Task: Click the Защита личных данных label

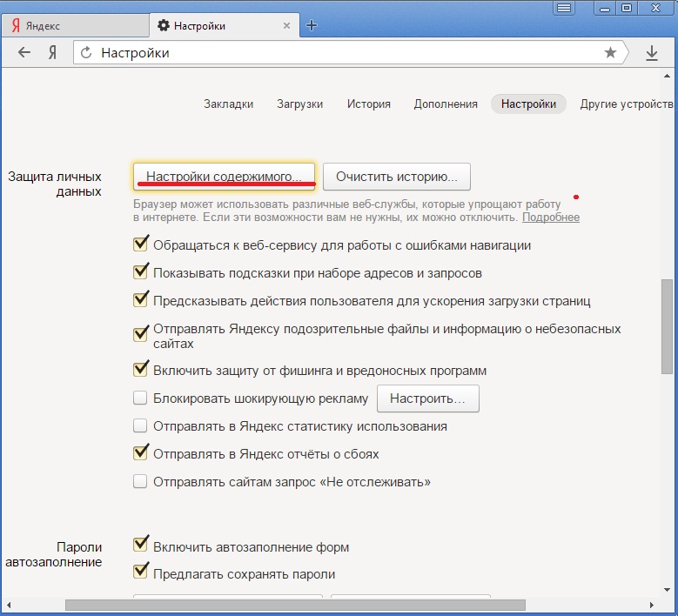Action: click(55, 184)
